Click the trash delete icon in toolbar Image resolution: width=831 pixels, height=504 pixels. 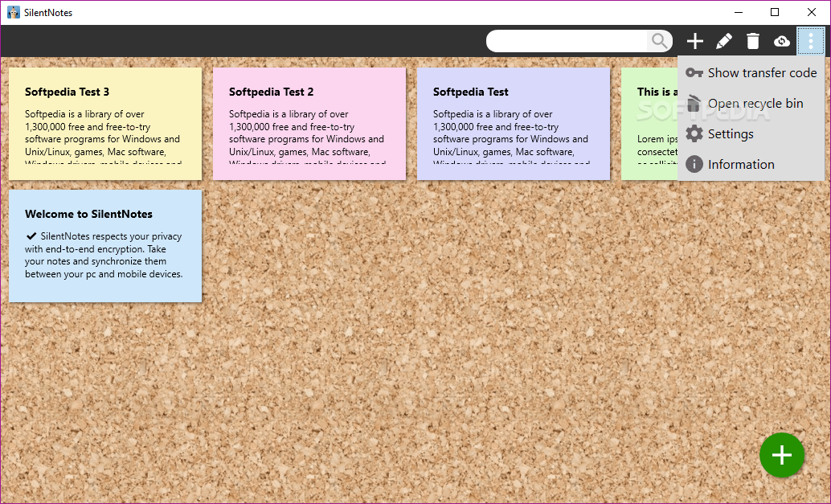(752, 41)
